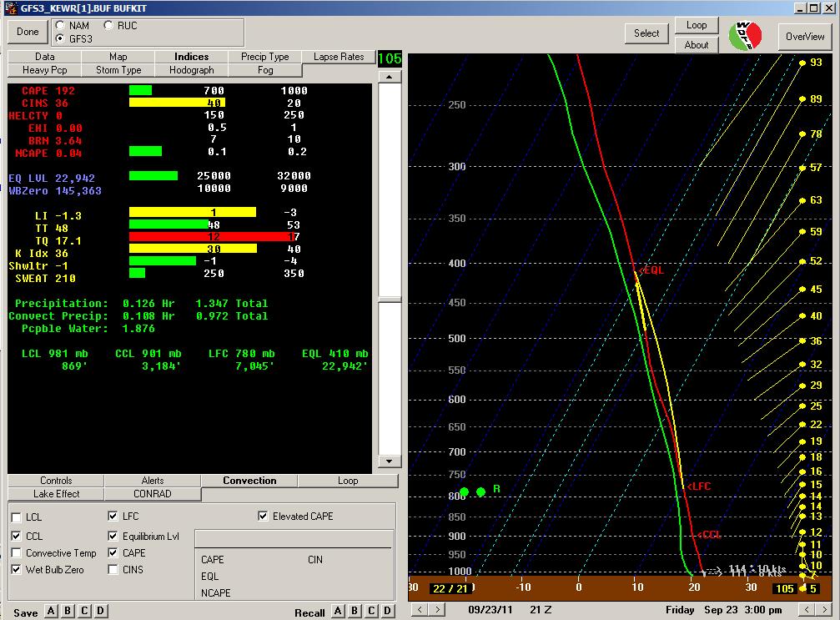840x620 pixels.
Task: Click the left-pointing arrow after 3:00 pm
Action: [x=807, y=609]
